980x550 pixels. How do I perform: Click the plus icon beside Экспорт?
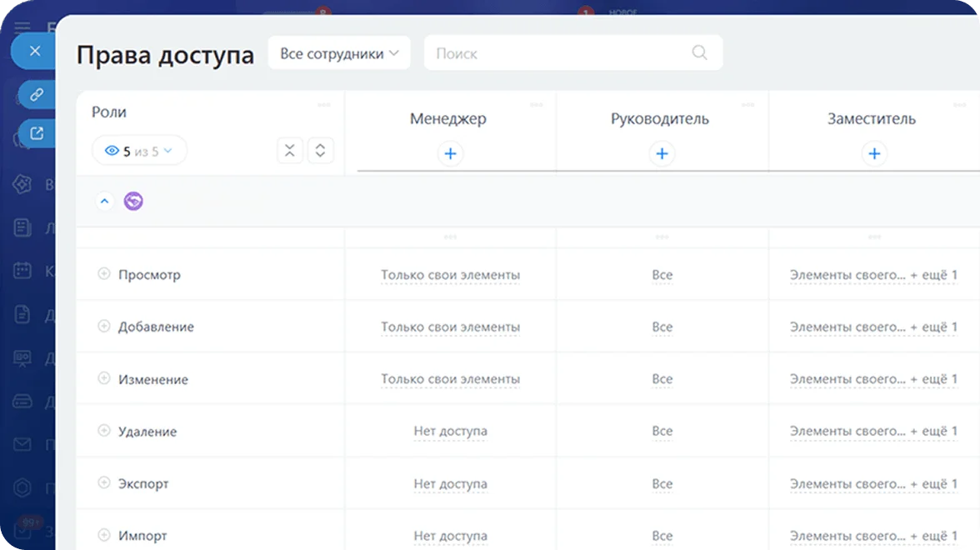pyautogui.click(x=103, y=482)
